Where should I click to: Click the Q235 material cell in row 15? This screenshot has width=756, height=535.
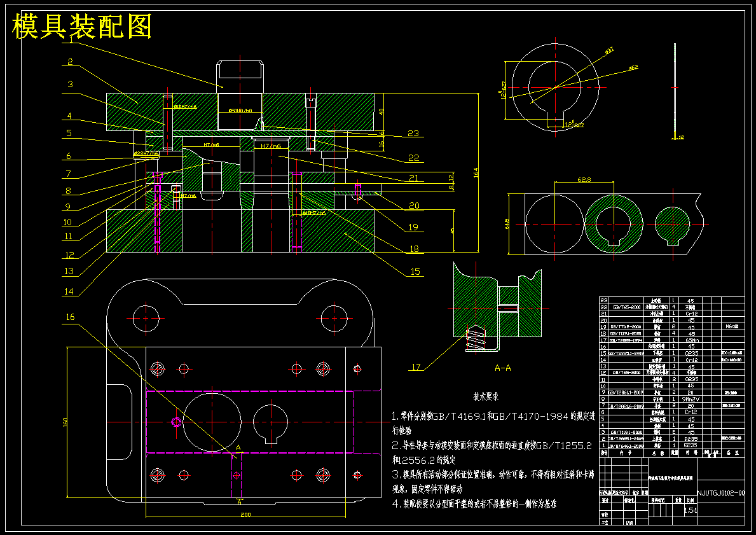[691, 353]
